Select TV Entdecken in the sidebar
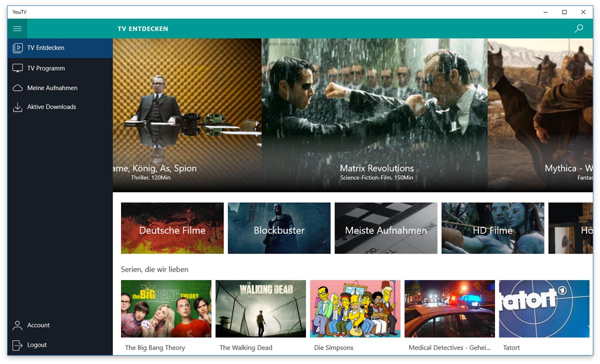This screenshot has height=364, width=600. (x=60, y=48)
